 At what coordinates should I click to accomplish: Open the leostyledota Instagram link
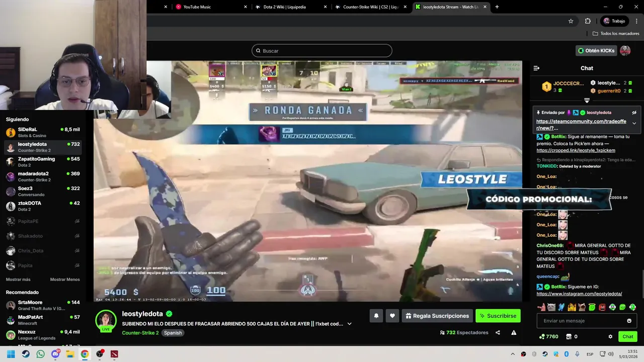pos(579,294)
